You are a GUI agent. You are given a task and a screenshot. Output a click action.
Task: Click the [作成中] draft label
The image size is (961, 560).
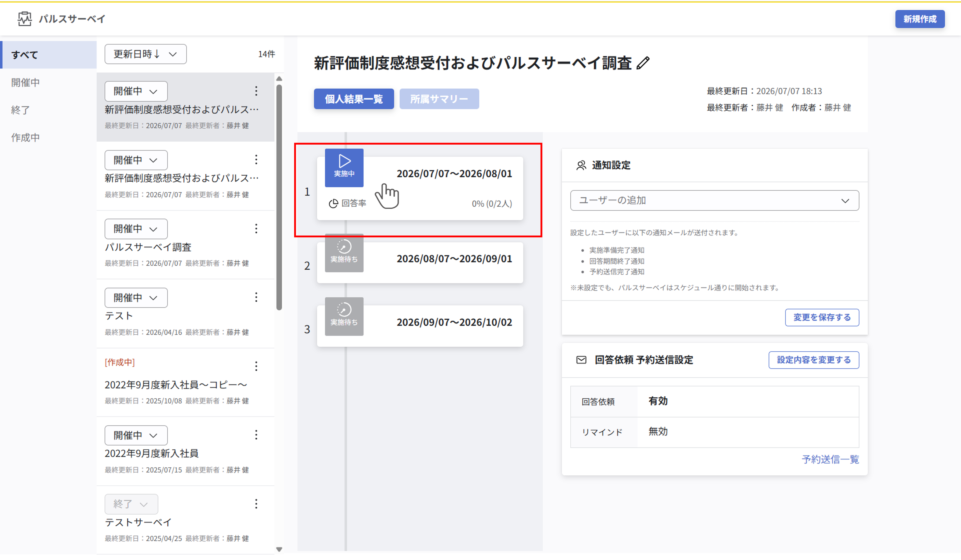coord(120,362)
